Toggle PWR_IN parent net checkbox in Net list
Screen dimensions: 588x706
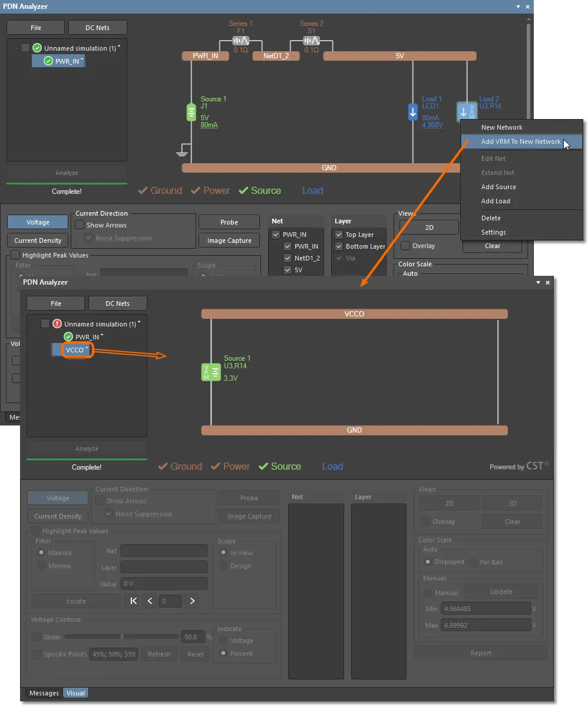[276, 235]
